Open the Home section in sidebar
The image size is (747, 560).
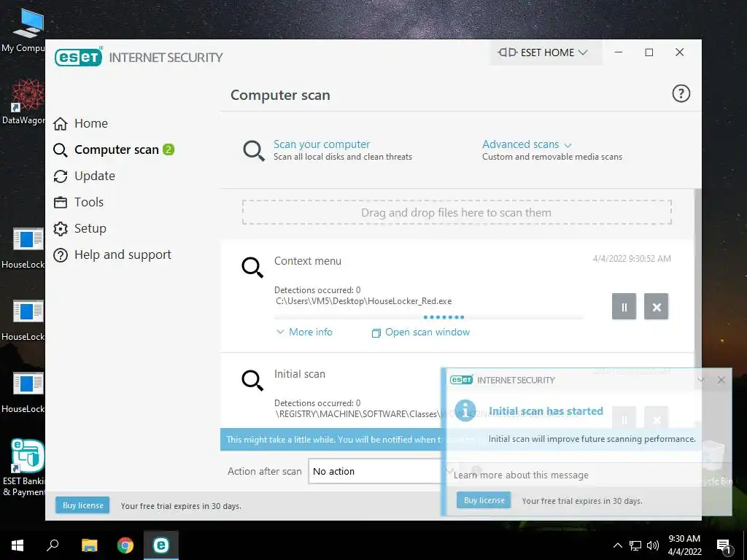[80, 123]
